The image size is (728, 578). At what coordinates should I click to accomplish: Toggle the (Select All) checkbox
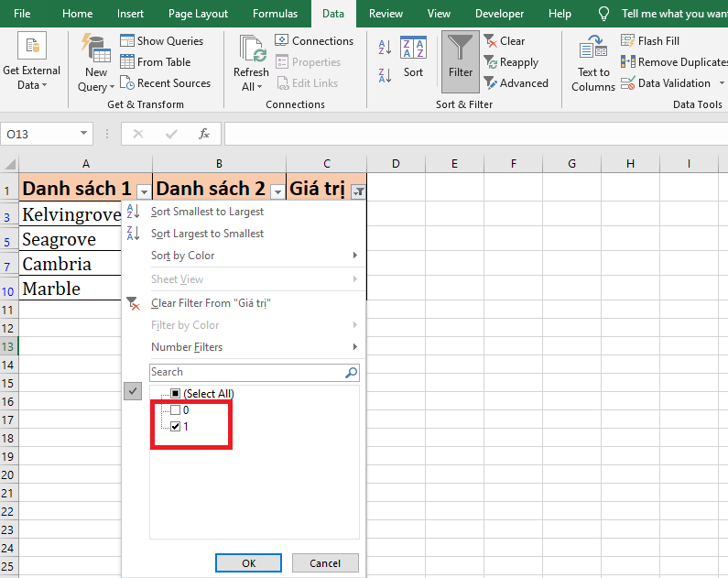click(176, 394)
